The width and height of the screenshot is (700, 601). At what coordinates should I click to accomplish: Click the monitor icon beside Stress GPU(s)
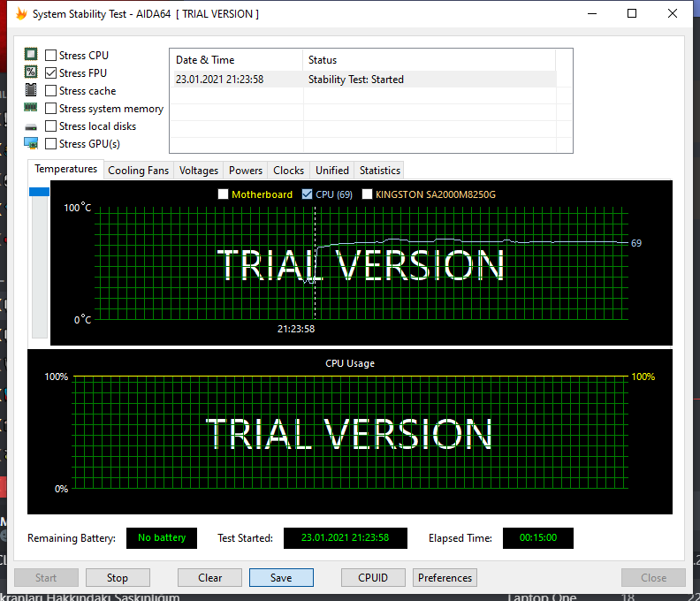pyautogui.click(x=31, y=143)
